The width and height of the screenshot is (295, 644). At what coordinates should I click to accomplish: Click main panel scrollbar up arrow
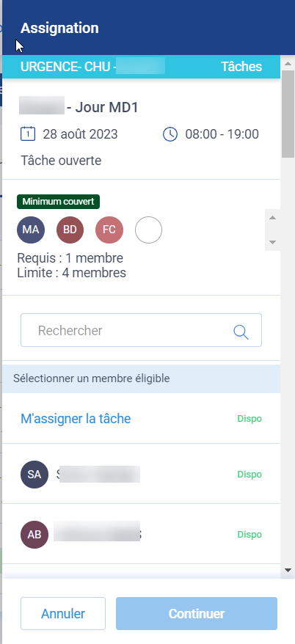click(x=288, y=64)
